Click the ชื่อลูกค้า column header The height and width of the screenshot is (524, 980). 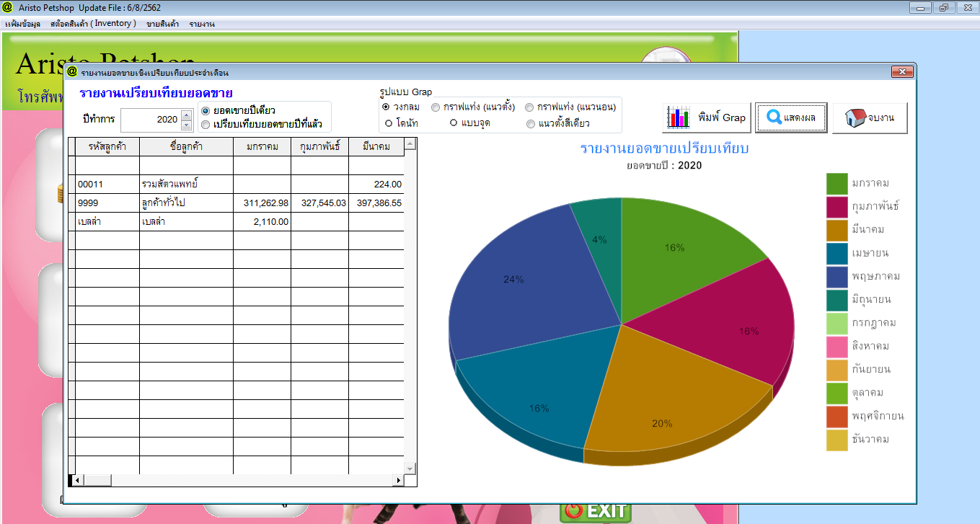pos(186,147)
